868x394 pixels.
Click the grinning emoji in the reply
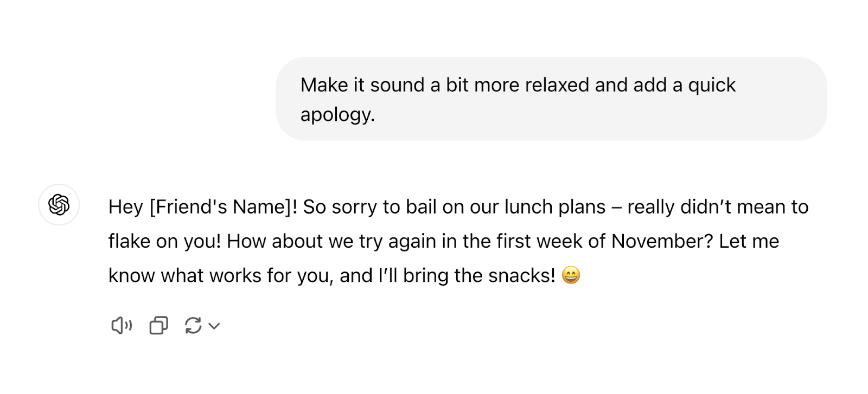coord(571,275)
